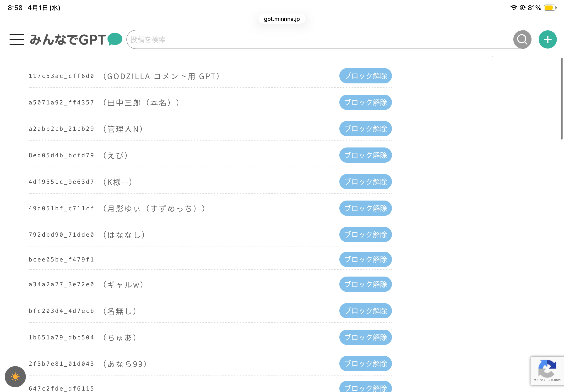Click the green plus new post icon
The width and height of the screenshot is (564, 392).
547,39
